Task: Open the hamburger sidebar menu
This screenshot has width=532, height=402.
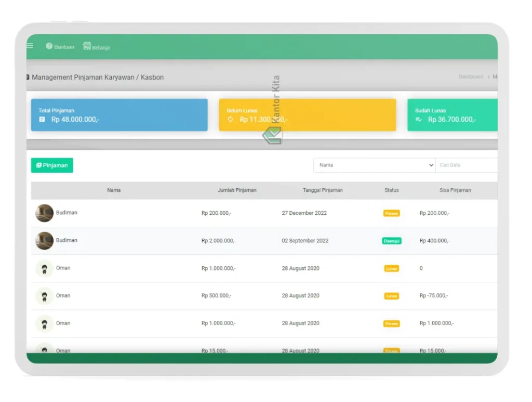Action: 30,46
